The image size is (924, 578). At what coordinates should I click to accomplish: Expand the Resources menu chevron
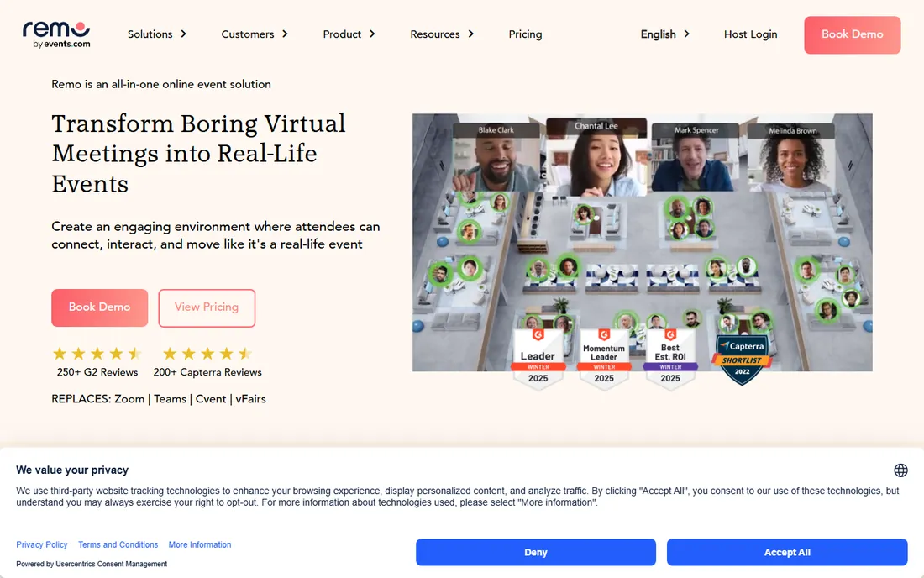[x=471, y=34]
